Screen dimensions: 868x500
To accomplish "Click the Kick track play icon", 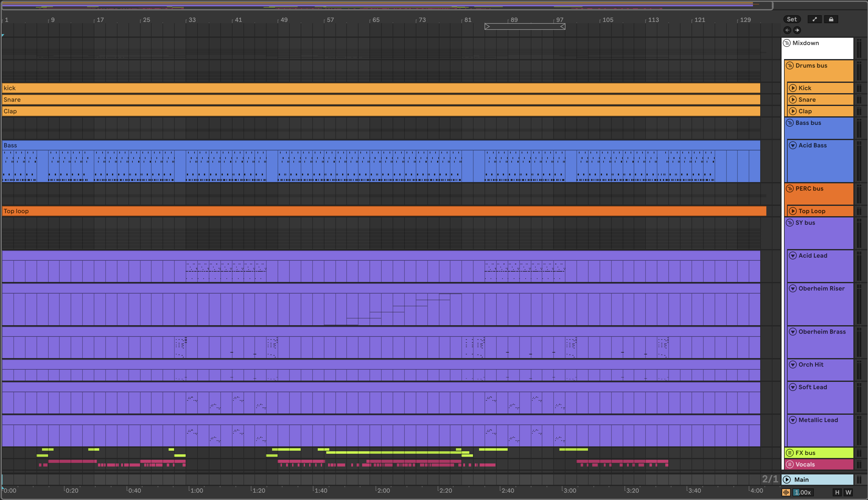I will pos(793,88).
